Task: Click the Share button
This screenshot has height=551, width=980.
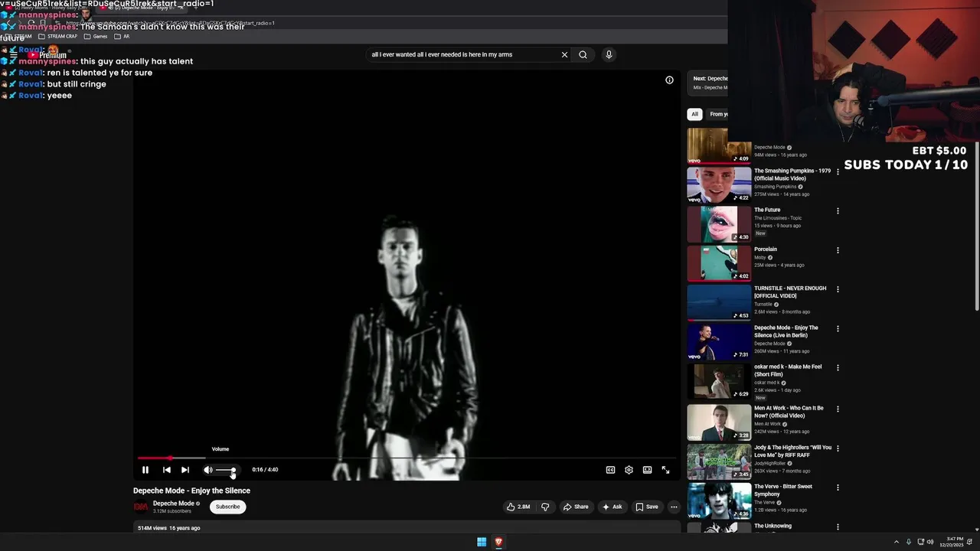Action: pos(576,507)
